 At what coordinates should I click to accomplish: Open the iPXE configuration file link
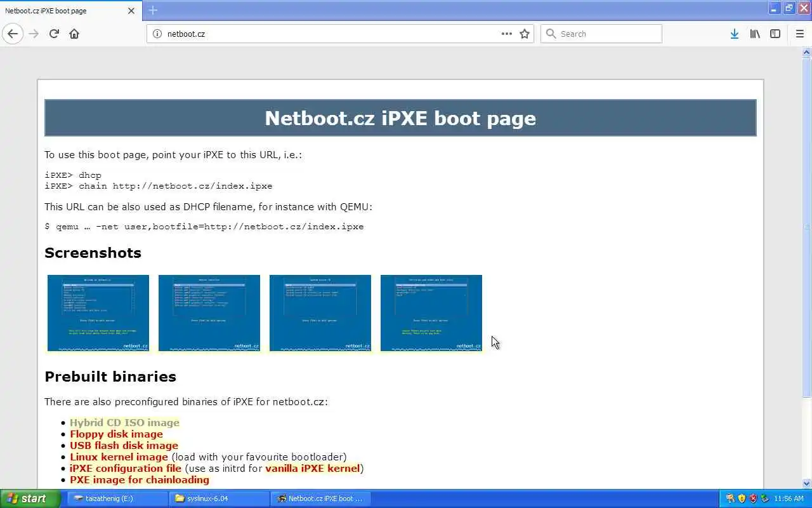(126, 468)
